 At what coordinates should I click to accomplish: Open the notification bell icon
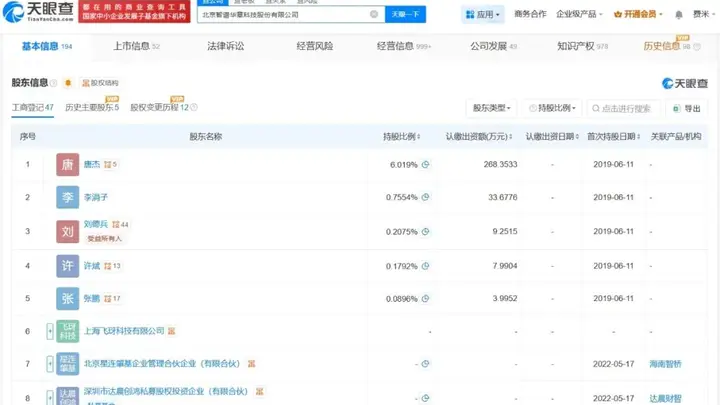point(679,15)
